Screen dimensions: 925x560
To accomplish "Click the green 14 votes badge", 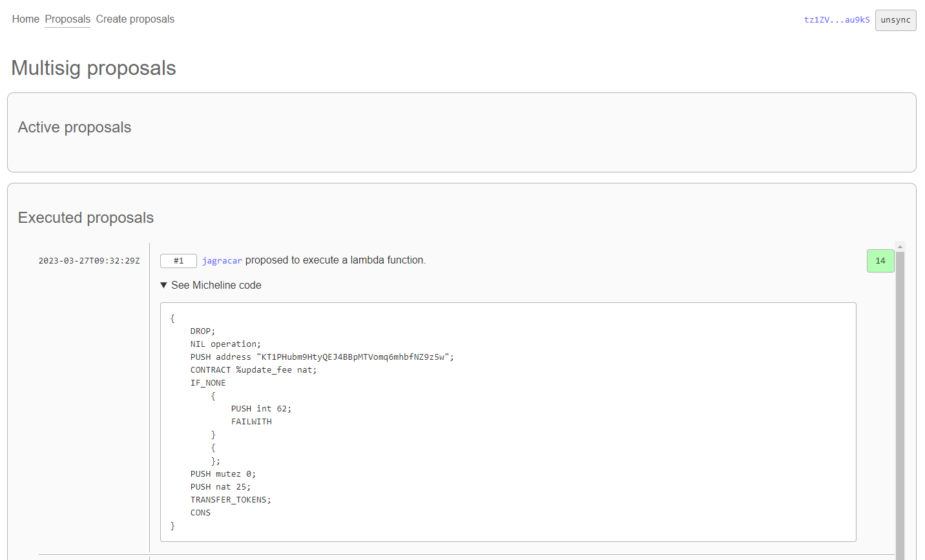I will coord(880,261).
